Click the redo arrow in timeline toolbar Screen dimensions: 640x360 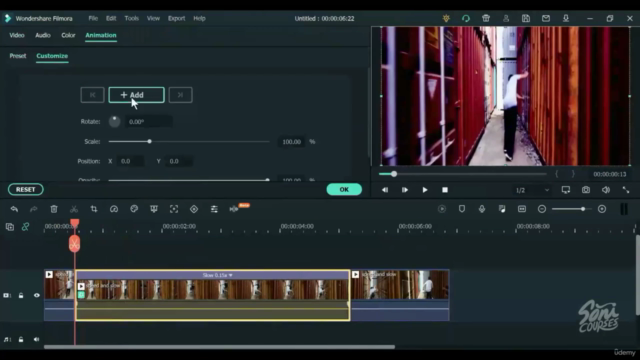[x=33, y=209]
